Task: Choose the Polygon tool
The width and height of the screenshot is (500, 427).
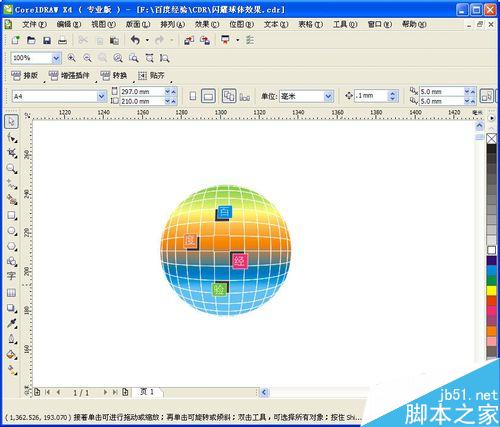Action: 12,246
